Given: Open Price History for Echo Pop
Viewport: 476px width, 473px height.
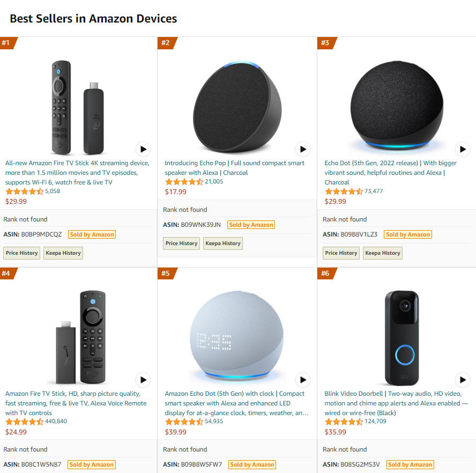Looking at the screenshot, I should [181, 243].
